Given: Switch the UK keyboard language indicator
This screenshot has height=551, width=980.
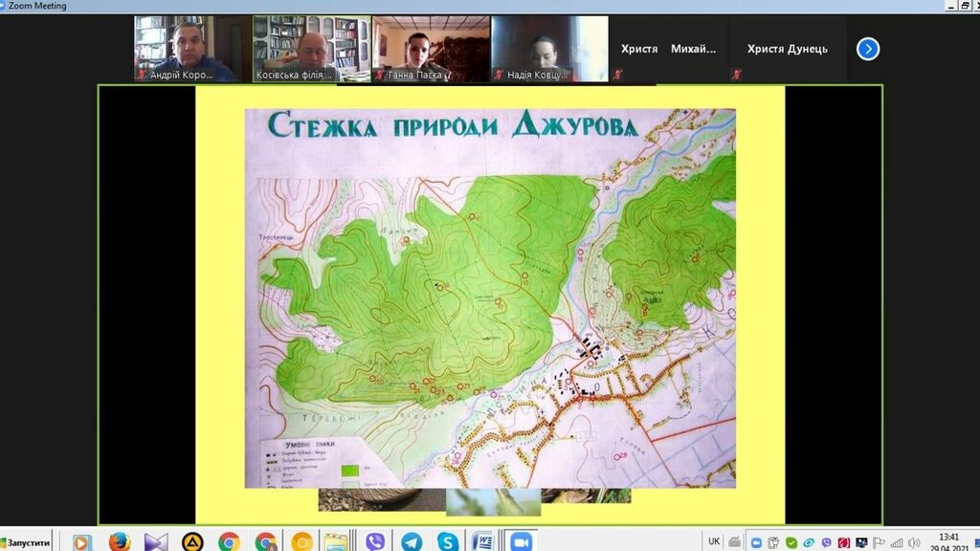Looking at the screenshot, I should click(x=714, y=541).
